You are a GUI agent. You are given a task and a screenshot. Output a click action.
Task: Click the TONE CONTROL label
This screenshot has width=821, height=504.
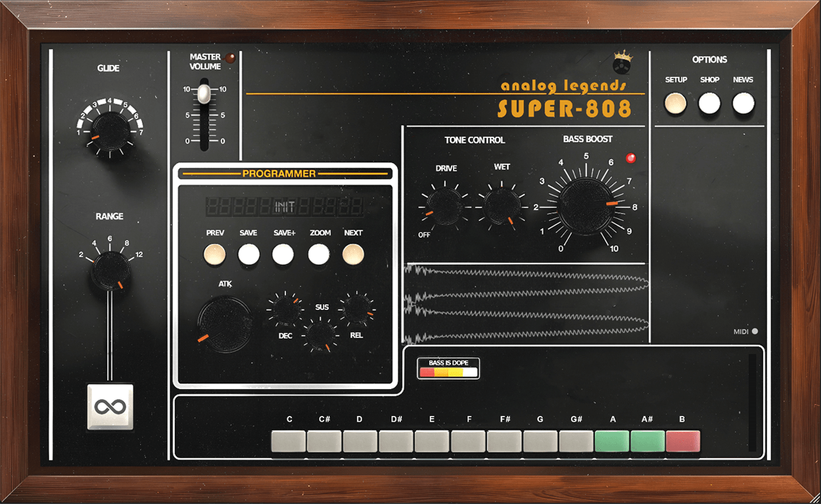475,140
